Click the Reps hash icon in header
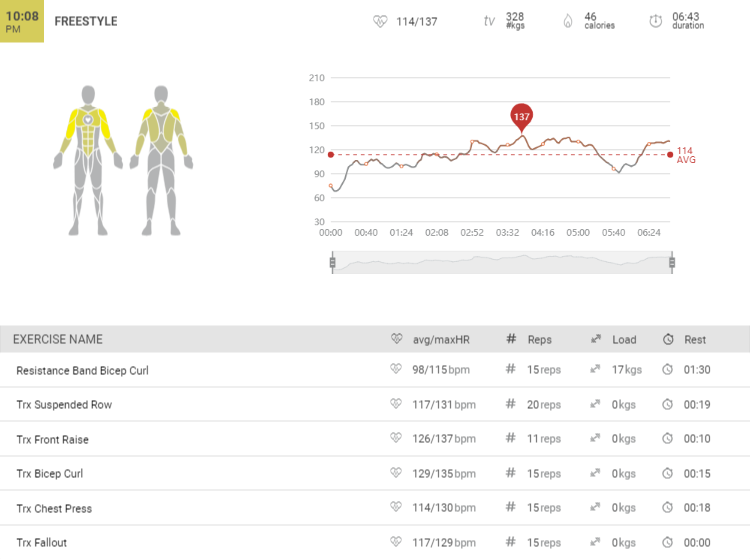 pyautogui.click(x=511, y=339)
